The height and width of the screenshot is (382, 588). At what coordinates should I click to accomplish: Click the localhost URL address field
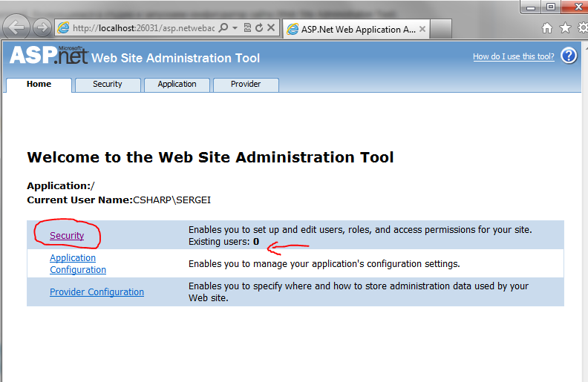[143, 28]
